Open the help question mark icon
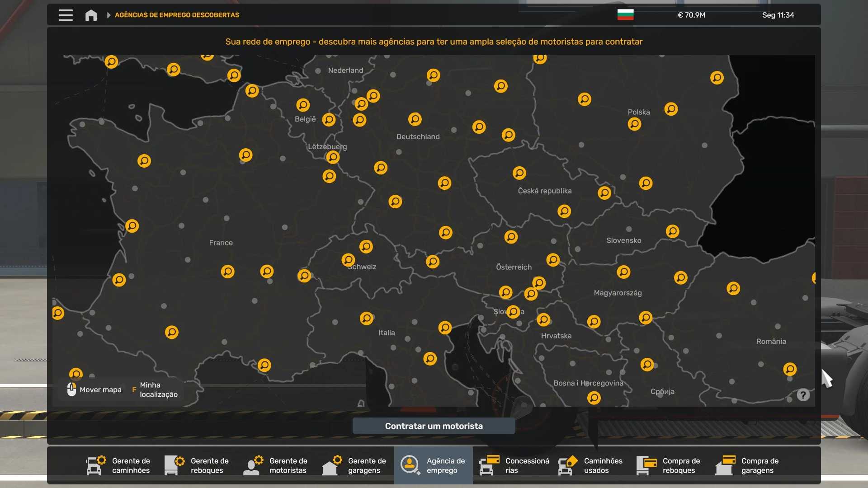The width and height of the screenshot is (868, 488). click(x=803, y=395)
